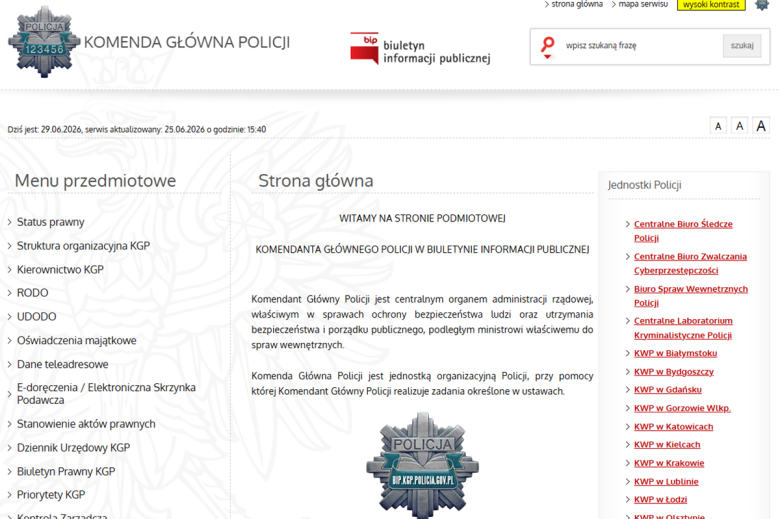Follow Centralne Biuro Zwalczania Cyberprzestępczości link
Screen dimensions: 780x519
(x=690, y=263)
